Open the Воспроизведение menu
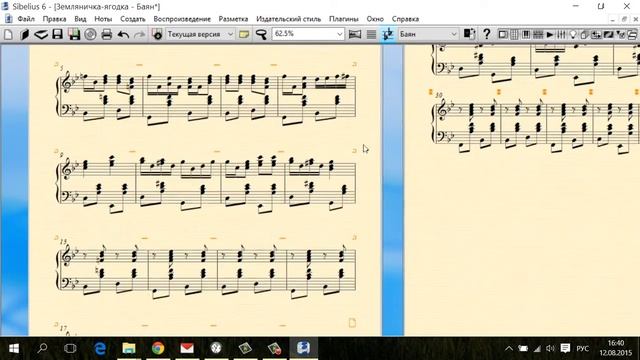 [182, 19]
